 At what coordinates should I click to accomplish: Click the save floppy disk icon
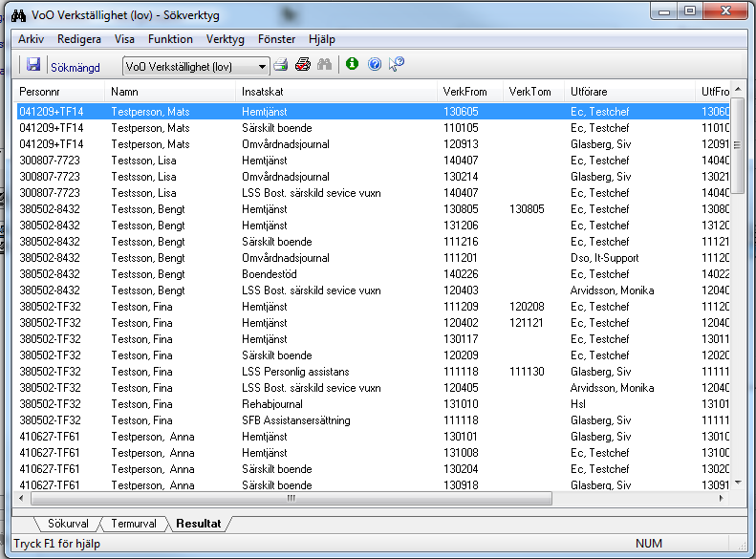coord(33,64)
